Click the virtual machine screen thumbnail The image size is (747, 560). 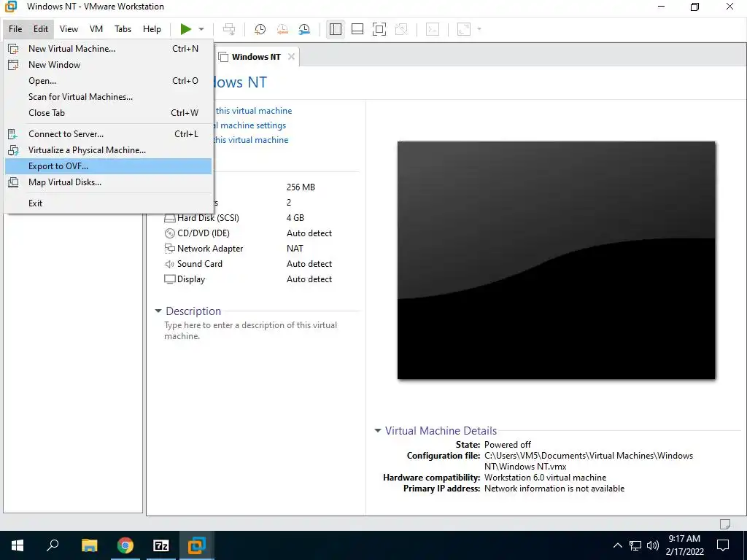tap(556, 260)
